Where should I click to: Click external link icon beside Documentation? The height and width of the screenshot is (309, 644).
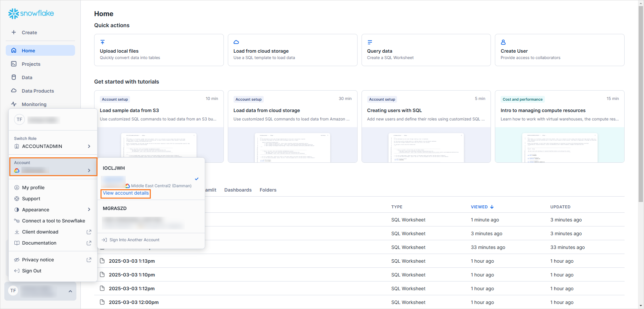pyautogui.click(x=89, y=243)
